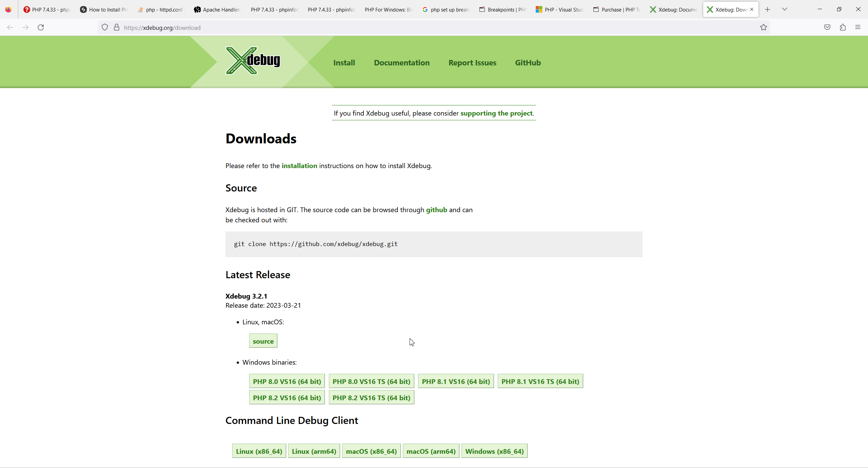Expand the list all tabs chevron
Image resolution: width=868 pixels, height=468 pixels.
tap(784, 9)
